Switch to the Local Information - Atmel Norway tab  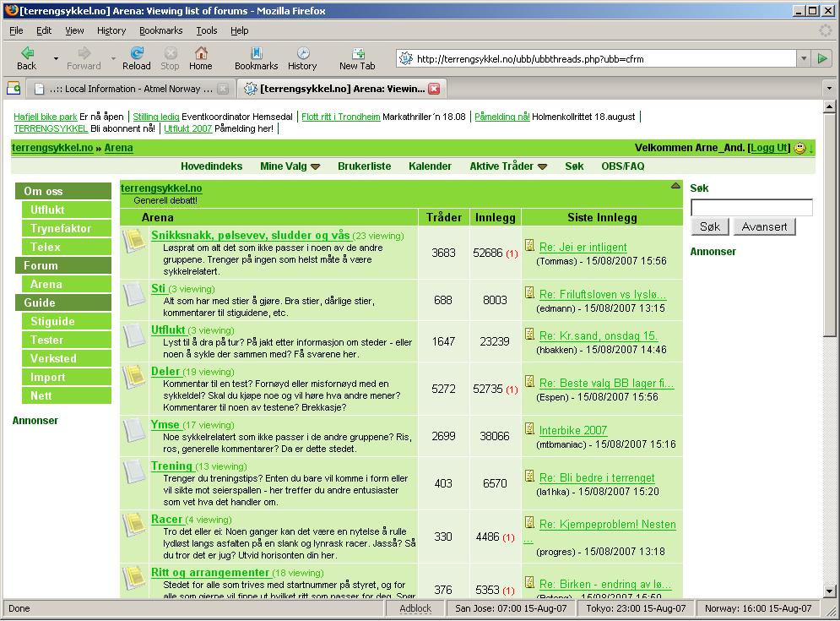click(131, 89)
